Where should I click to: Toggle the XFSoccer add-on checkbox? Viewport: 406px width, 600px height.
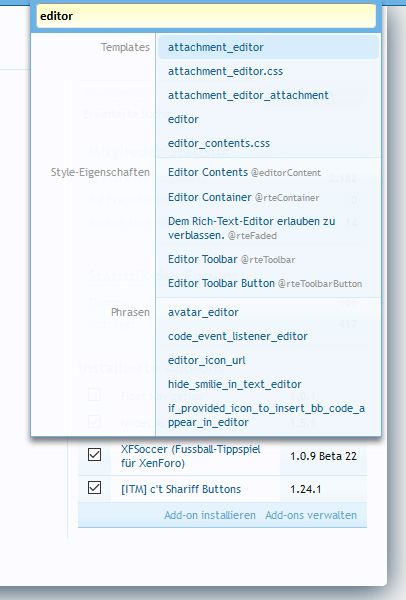click(95, 455)
